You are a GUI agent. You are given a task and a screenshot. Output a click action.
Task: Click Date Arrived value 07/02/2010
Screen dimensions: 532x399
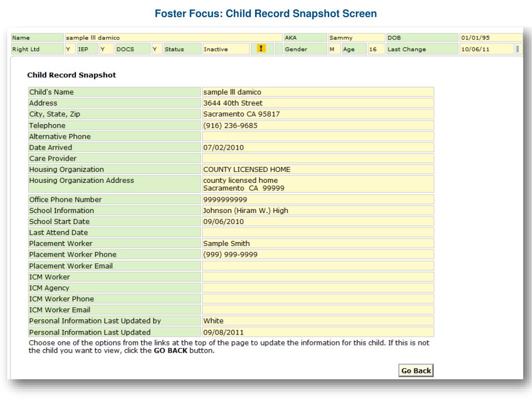(223, 148)
